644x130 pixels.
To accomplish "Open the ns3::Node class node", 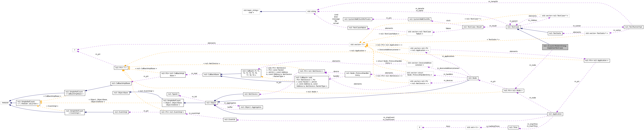I will pyautogui.click(x=473, y=78).
